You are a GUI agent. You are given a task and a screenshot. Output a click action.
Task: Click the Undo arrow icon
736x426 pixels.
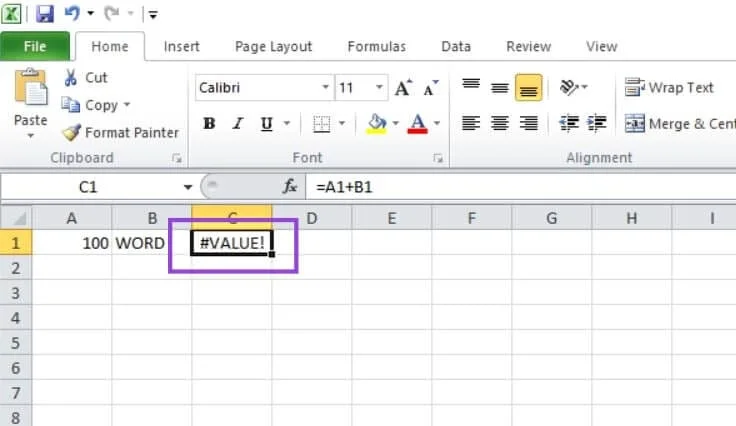pos(72,14)
